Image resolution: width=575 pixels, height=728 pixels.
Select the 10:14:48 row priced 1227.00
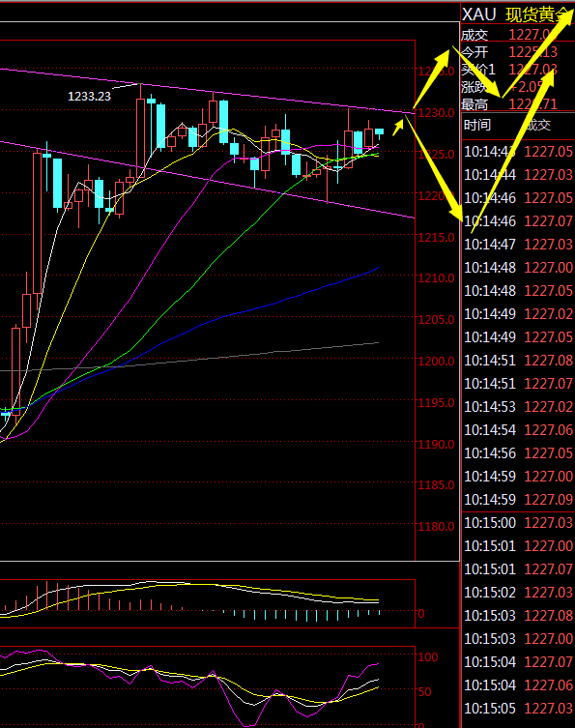click(518, 268)
